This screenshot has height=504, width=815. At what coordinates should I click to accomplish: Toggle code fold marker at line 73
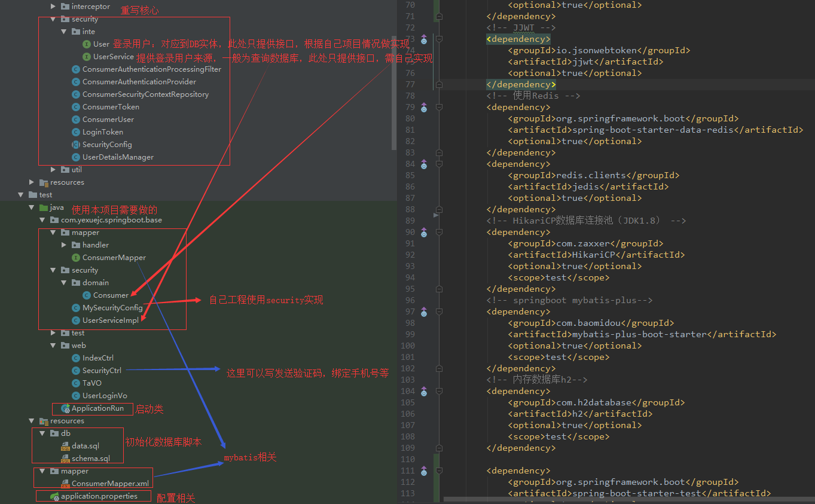[x=438, y=39]
